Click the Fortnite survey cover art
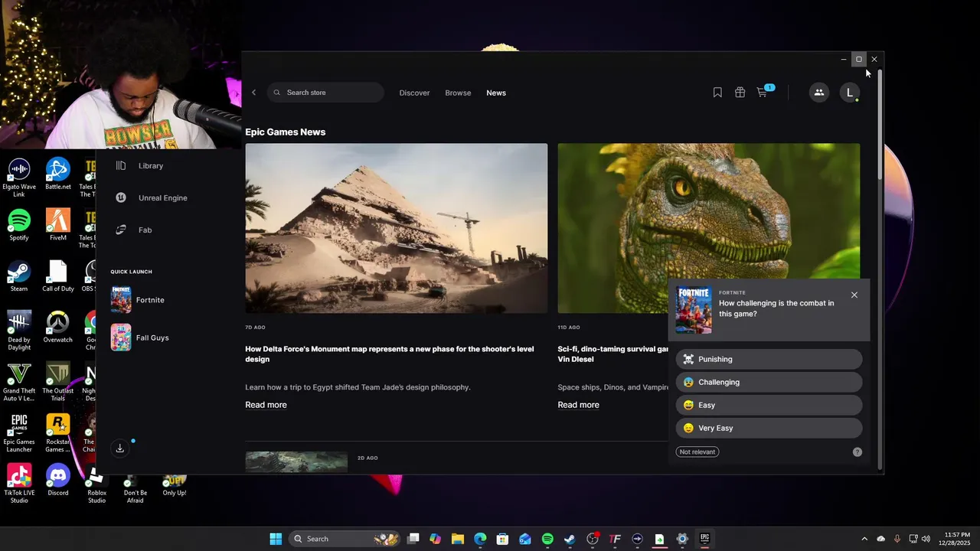The height and width of the screenshot is (551, 980). tap(694, 310)
